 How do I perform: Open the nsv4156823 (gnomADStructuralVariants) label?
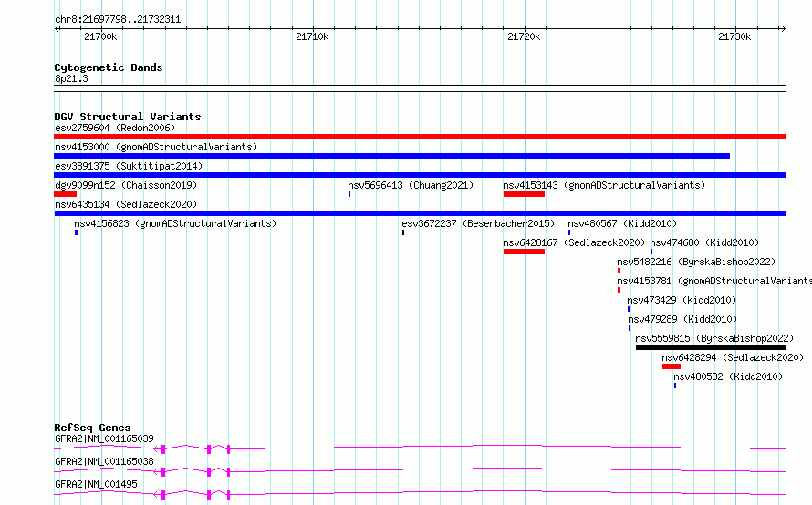(175, 223)
